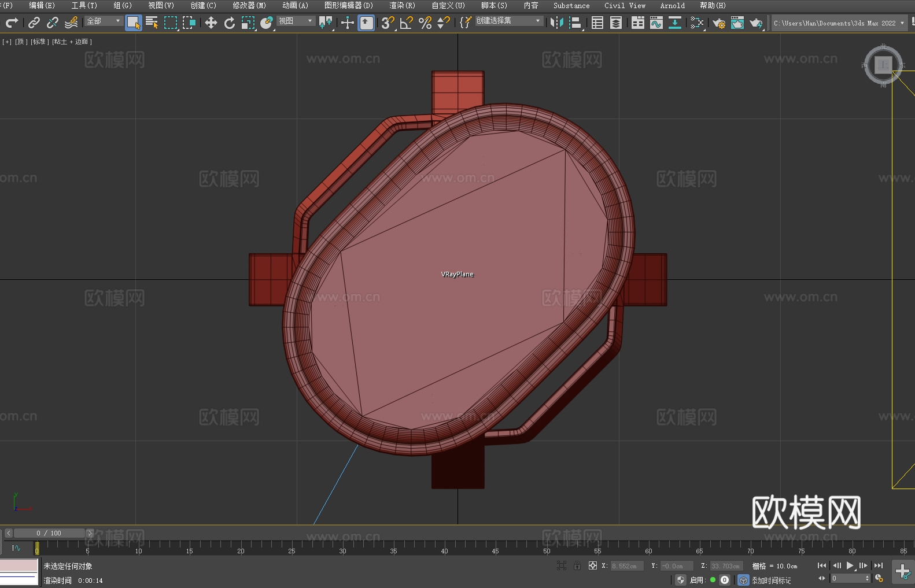
Task: Click the Bind to Space Warp icon
Action: click(x=71, y=23)
